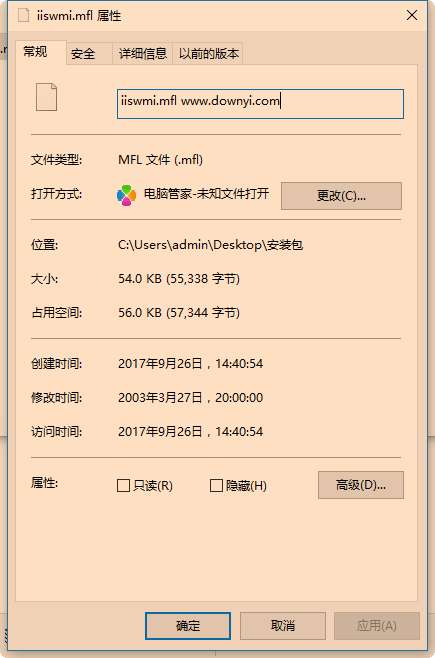Toggle the 隐藏(H) hidden checkbox

216,486
